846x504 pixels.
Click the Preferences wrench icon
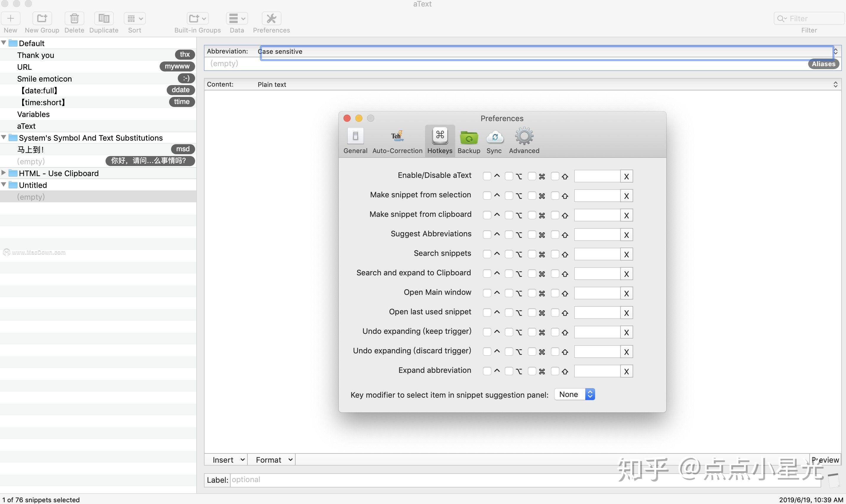[x=271, y=18]
